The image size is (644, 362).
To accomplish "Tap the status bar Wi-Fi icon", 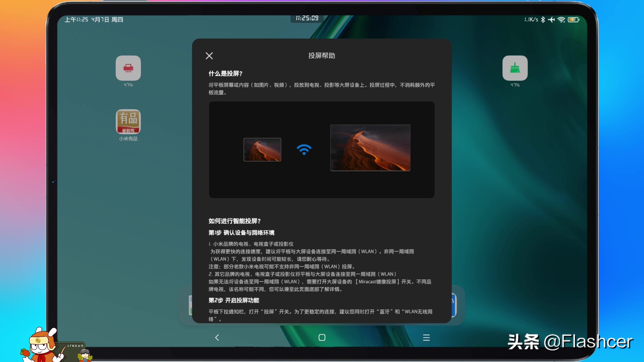I will point(561,20).
